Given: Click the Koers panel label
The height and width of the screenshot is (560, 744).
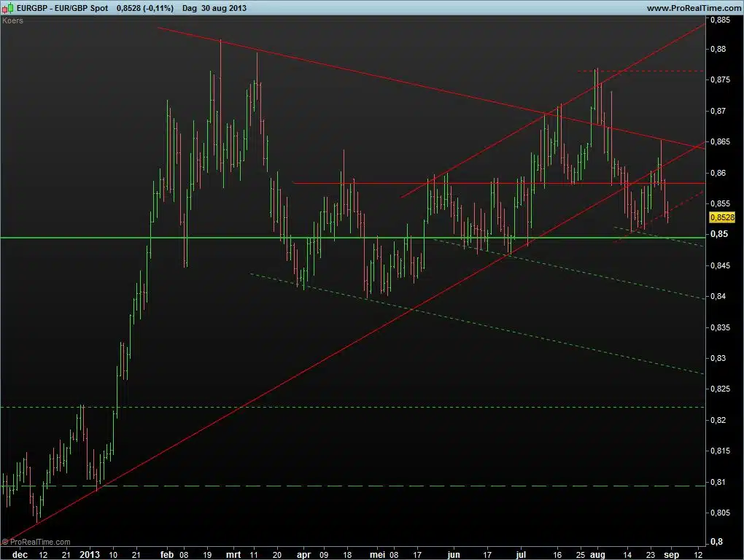Looking at the screenshot, I should pos(12,20).
